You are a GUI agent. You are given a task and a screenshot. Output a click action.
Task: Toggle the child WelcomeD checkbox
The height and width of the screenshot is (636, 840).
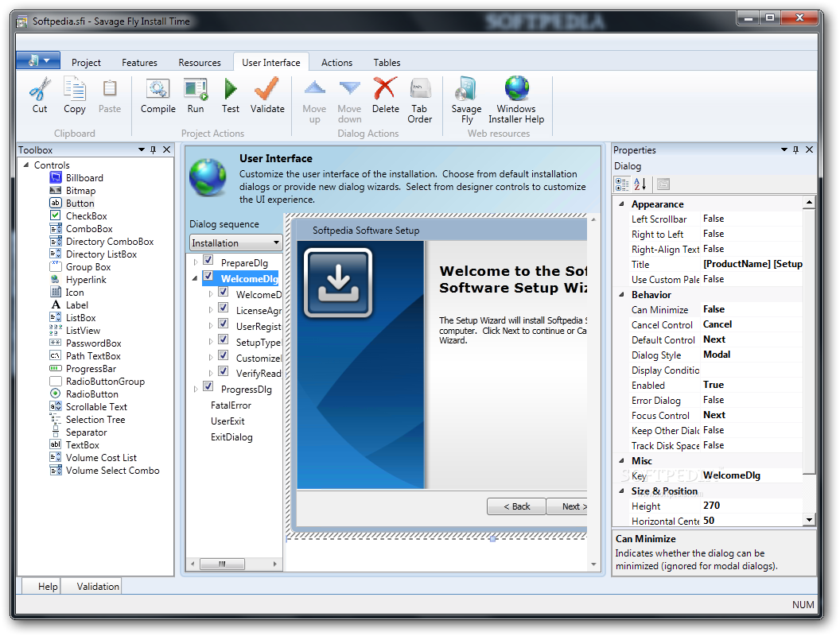(x=224, y=293)
